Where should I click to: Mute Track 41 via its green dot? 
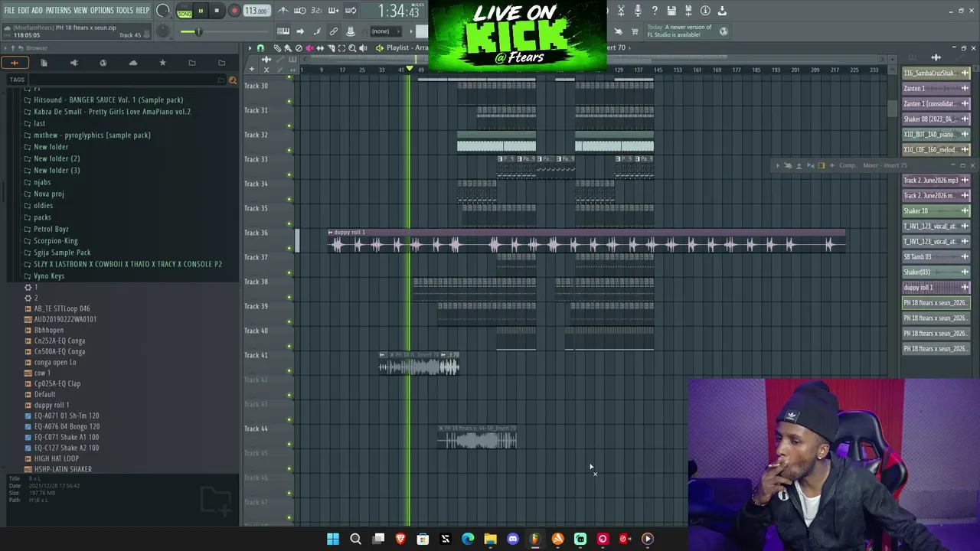click(289, 370)
